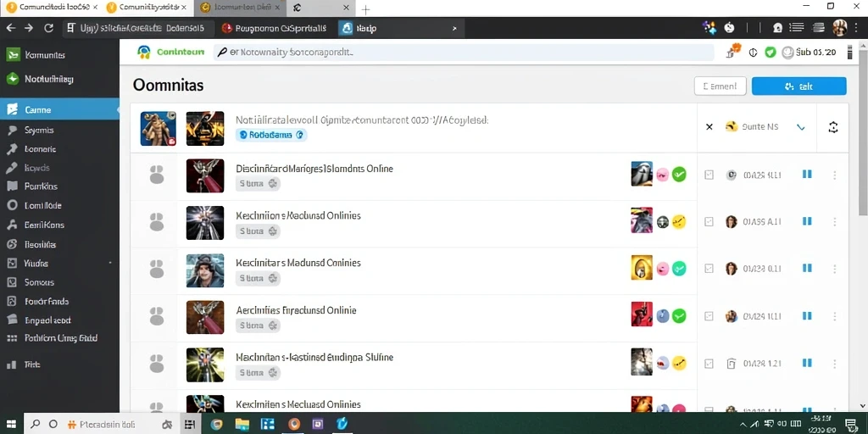This screenshot has height=434, width=868.
Task: Click the Fouor Fards sidebar icon
Action: coord(12,302)
